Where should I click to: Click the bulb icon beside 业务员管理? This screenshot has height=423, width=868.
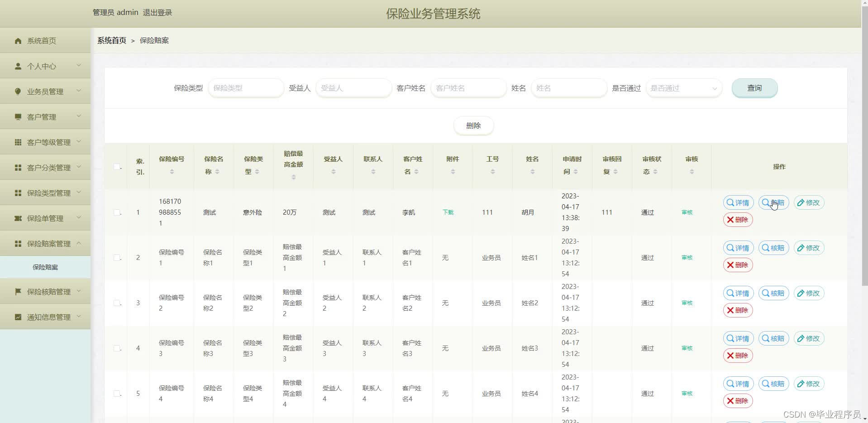[x=18, y=91]
